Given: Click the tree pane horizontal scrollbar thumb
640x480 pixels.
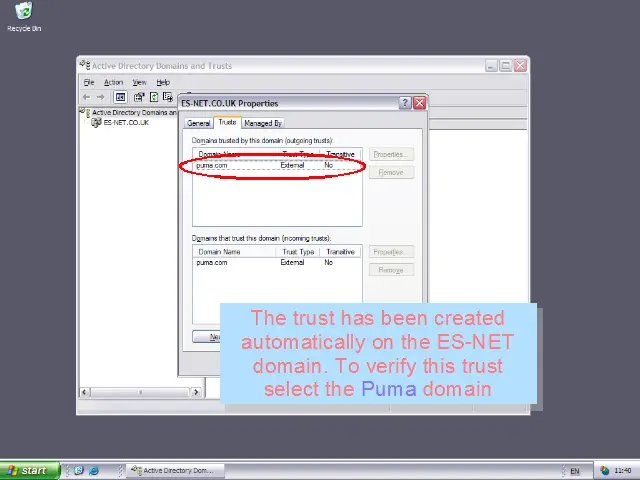Looking at the screenshot, I should pyautogui.click(x=140, y=392).
